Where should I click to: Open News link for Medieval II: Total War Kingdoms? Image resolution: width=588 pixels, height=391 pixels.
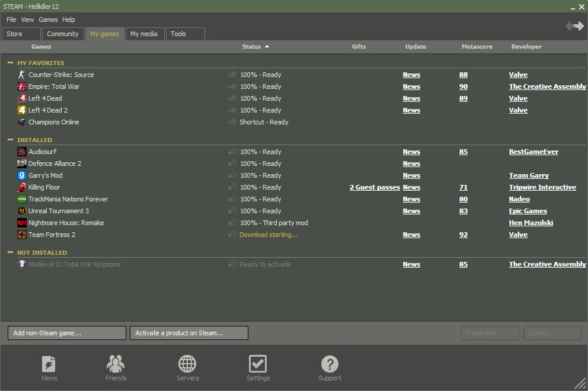[x=411, y=264]
